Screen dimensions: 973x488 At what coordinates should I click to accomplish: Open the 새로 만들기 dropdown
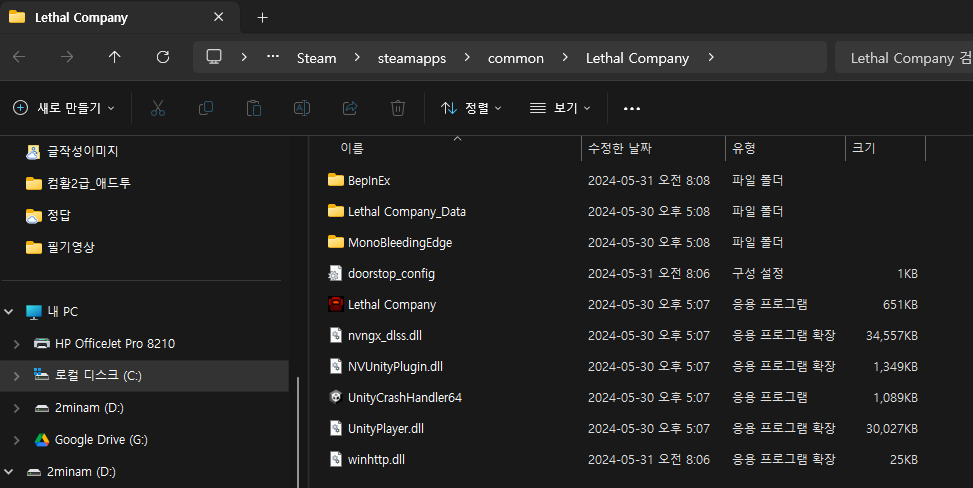(64, 108)
